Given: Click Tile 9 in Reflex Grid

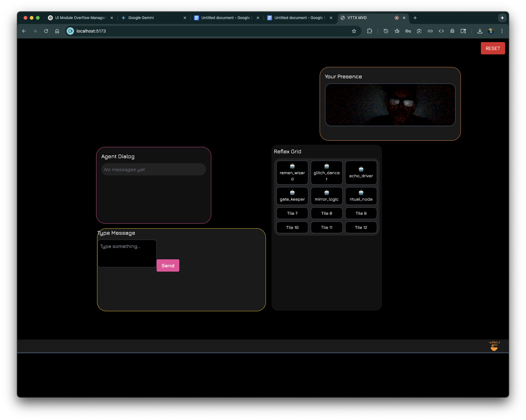Looking at the screenshot, I should [x=361, y=213].
